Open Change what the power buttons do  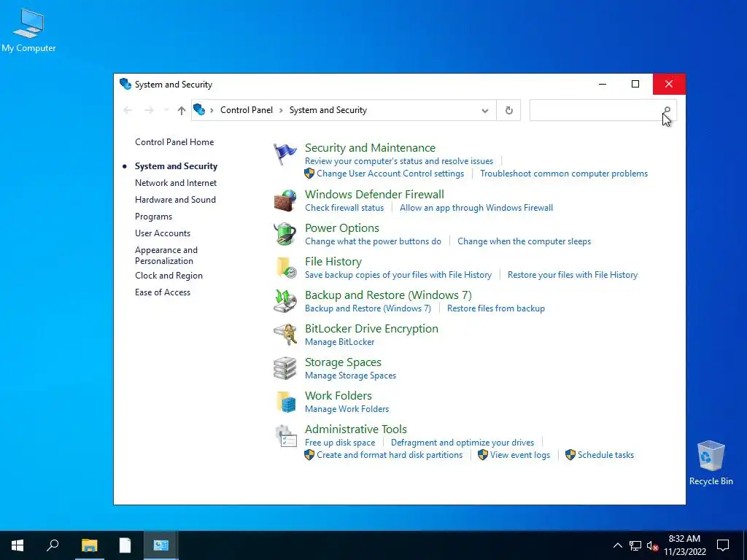373,241
